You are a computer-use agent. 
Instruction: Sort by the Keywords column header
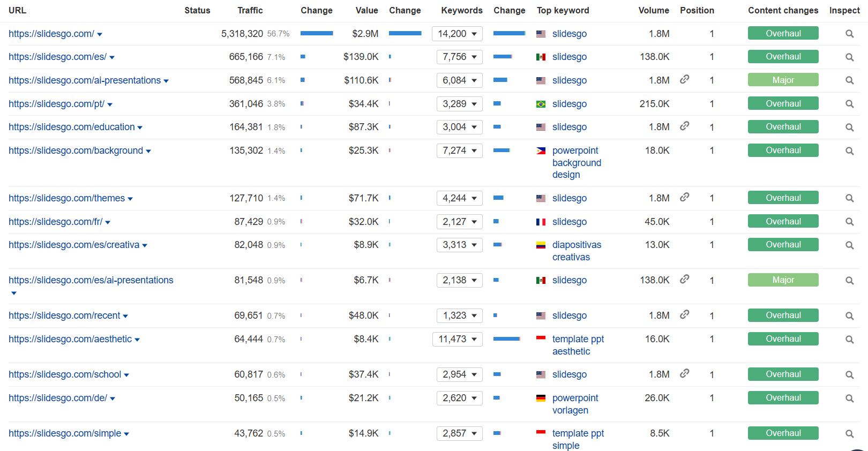(462, 10)
